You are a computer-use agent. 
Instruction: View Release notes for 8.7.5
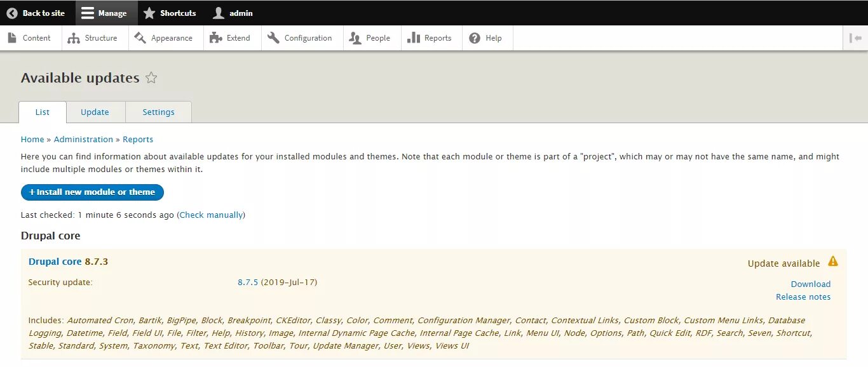click(x=803, y=297)
